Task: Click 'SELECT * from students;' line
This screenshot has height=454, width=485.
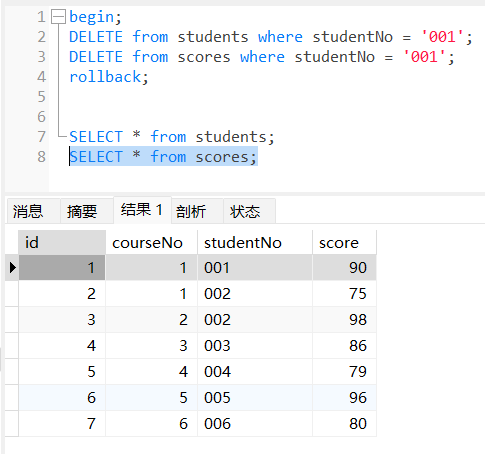Action: 172,137
